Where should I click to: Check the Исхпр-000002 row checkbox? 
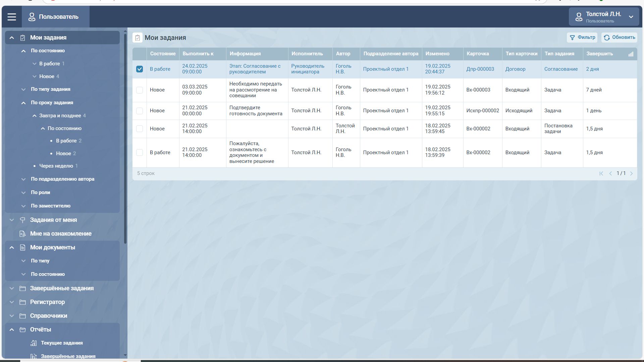(x=140, y=111)
